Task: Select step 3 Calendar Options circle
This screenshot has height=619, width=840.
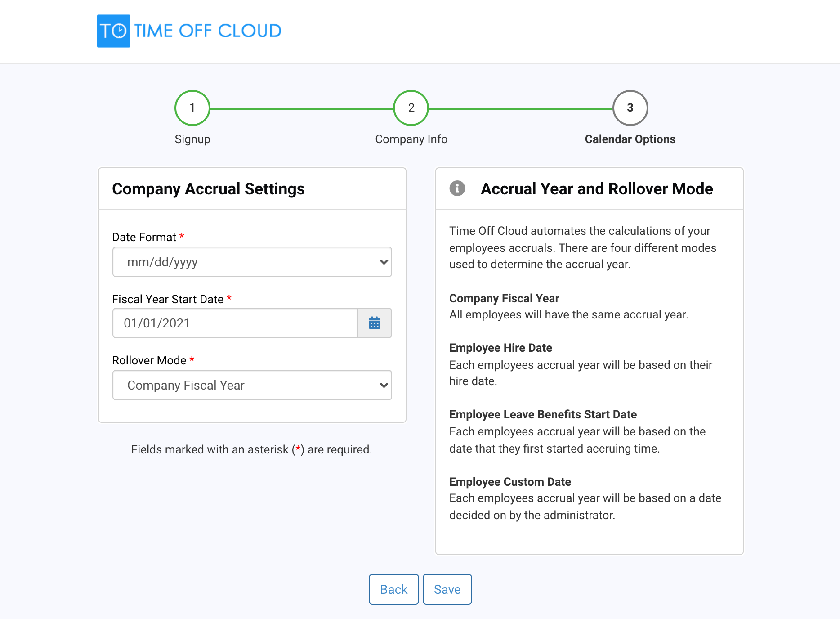Action: coord(630,108)
